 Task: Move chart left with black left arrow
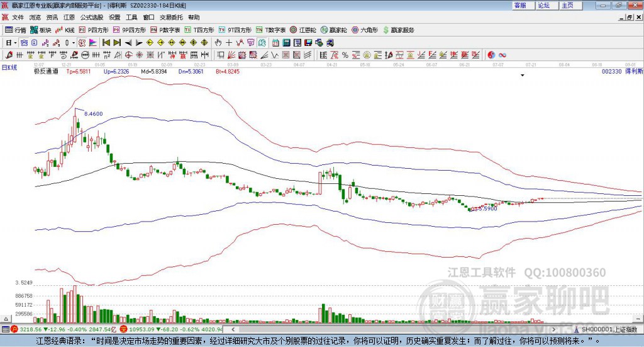coord(128,43)
